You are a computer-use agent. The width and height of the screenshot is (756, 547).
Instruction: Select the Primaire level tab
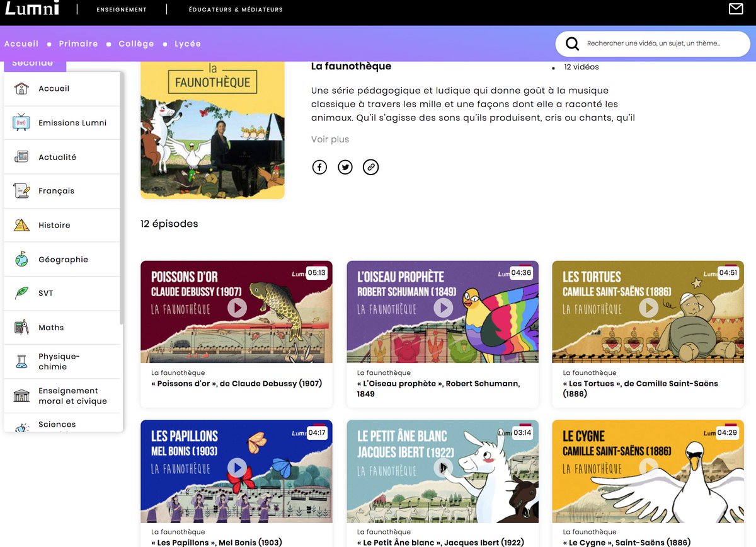pyautogui.click(x=78, y=43)
